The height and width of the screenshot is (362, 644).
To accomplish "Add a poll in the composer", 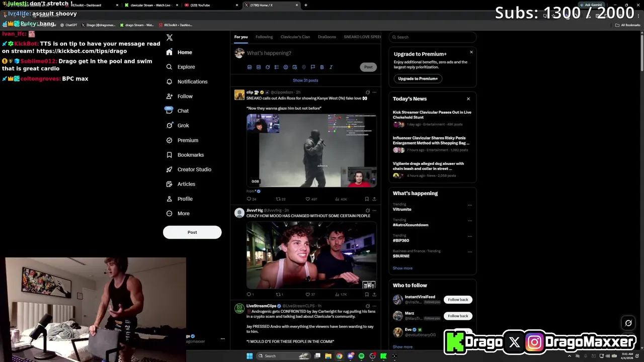I will [x=277, y=67].
